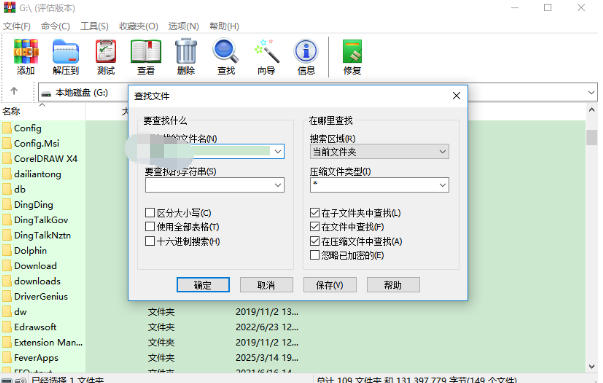Screen dimensions: 603x383
Task: Click the 删除 (Delete) trash icon
Action: point(186,51)
